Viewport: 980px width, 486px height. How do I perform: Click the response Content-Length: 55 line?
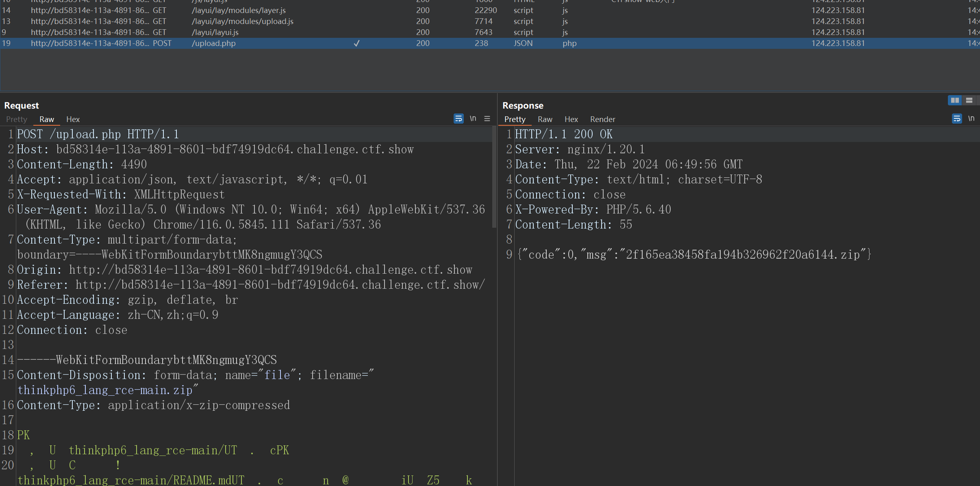point(574,224)
